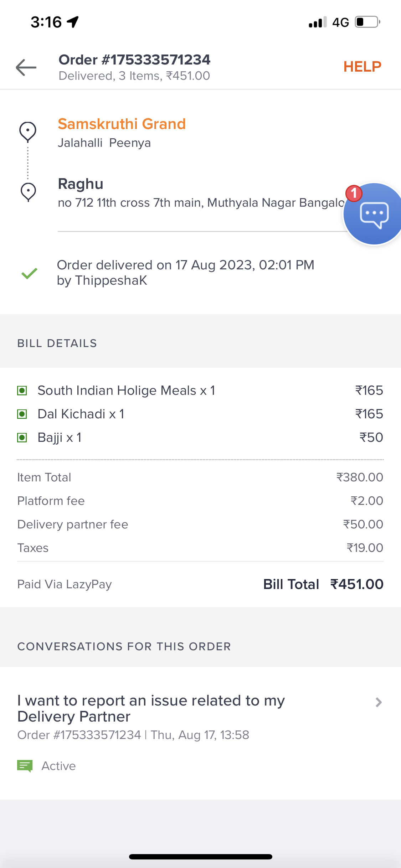Tap the back arrow icon

click(26, 67)
